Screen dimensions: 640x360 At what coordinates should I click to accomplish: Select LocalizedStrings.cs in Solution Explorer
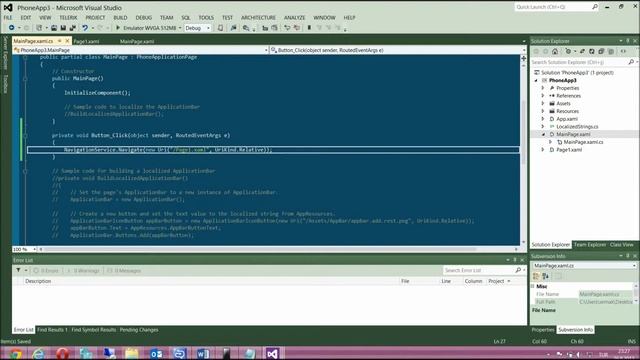(x=577, y=127)
